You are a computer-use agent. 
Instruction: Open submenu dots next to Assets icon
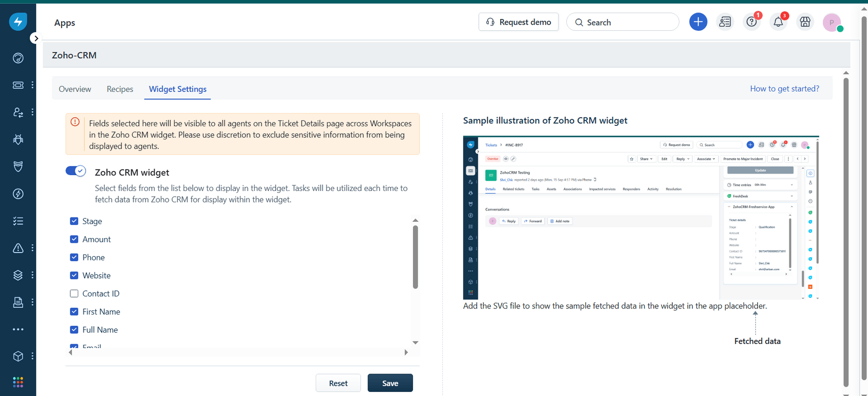(x=32, y=275)
